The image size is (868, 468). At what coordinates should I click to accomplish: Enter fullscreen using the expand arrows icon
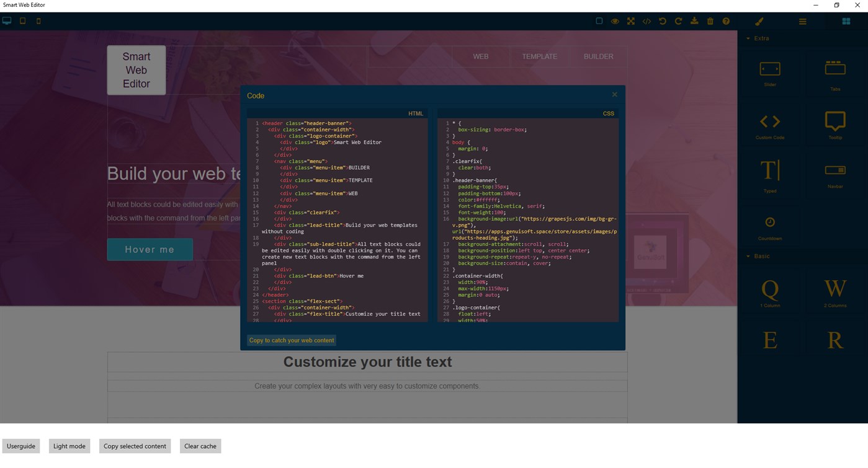click(x=630, y=20)
